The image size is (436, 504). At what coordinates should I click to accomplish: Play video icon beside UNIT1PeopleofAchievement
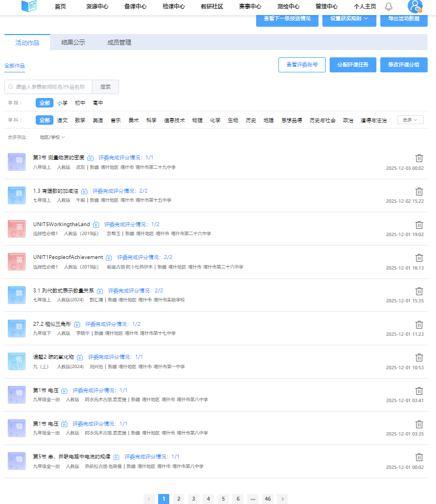[109, 257]
